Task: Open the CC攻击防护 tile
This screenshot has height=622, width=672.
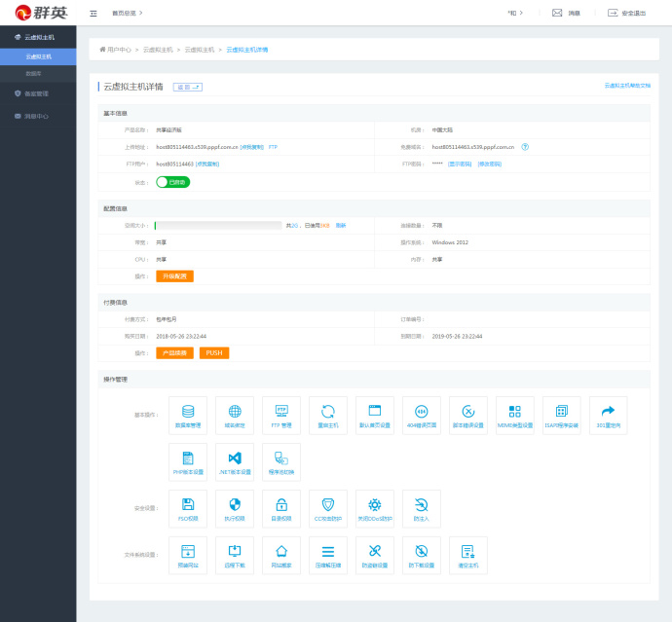Action: coord(328,509)
